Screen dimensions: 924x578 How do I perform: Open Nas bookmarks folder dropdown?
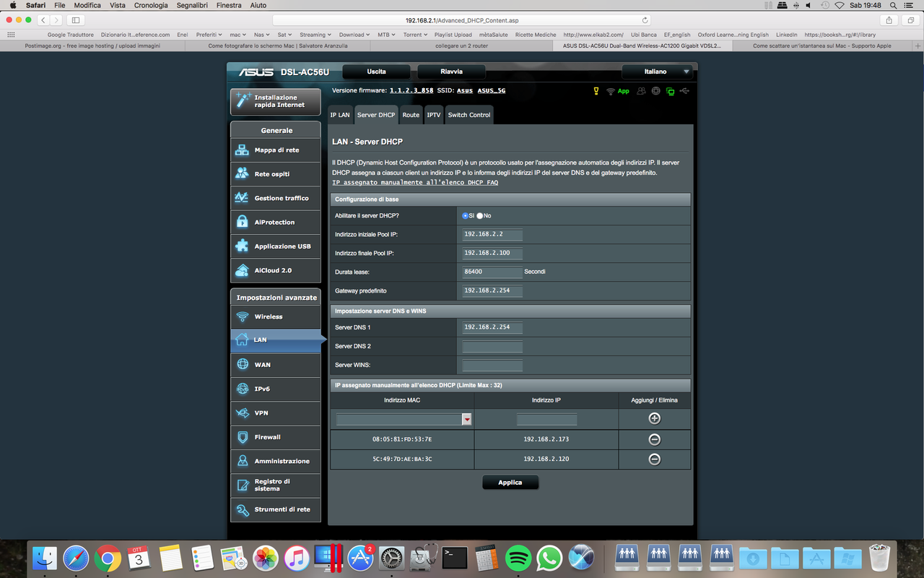pyautogui.click(x=261, y=35)
